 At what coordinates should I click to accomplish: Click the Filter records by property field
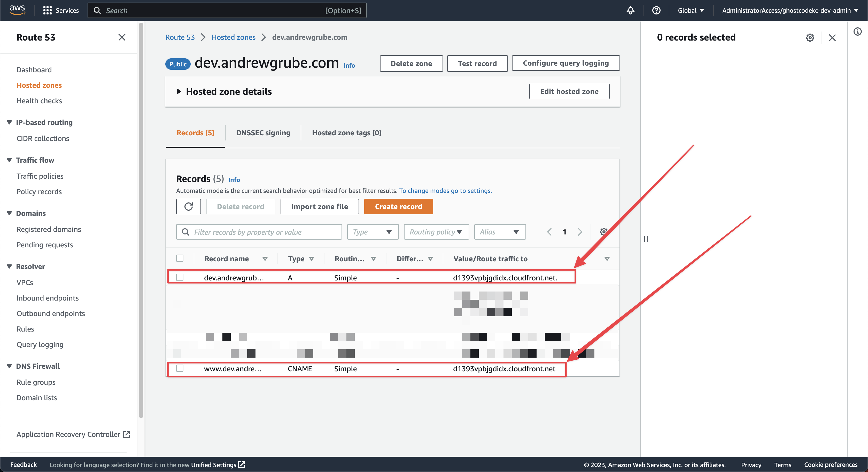259,232
